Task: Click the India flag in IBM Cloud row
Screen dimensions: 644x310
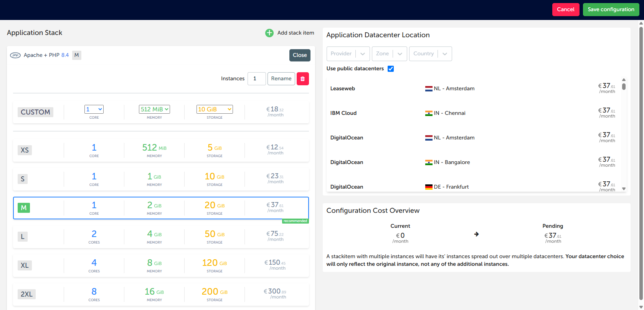Action: [x=429, y=113]
